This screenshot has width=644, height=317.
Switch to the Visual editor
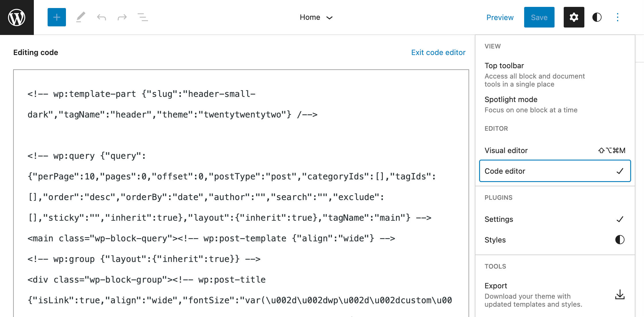point(506,150)
